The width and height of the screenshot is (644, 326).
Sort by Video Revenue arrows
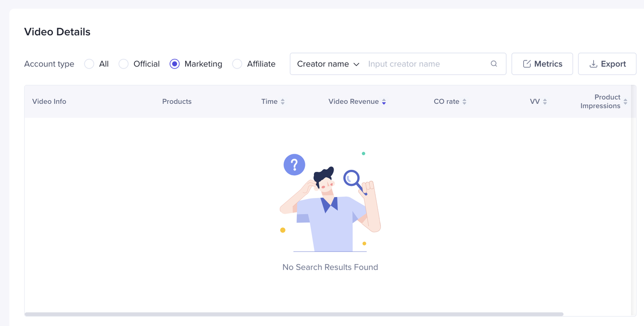tap(384, 102)
